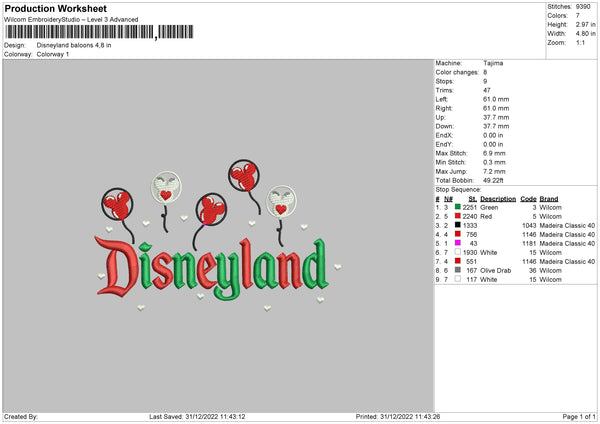Click 'Wilcom EmbroideryStudio – Level 3 Advanced' text
Screen dimensions: 600x424
click(71, 20)
